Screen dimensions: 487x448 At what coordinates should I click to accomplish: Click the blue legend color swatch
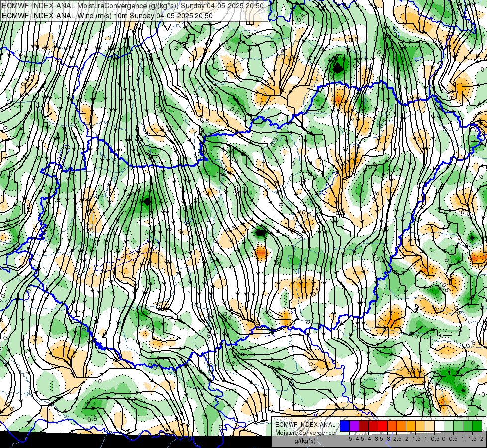(x=345, y=426)
